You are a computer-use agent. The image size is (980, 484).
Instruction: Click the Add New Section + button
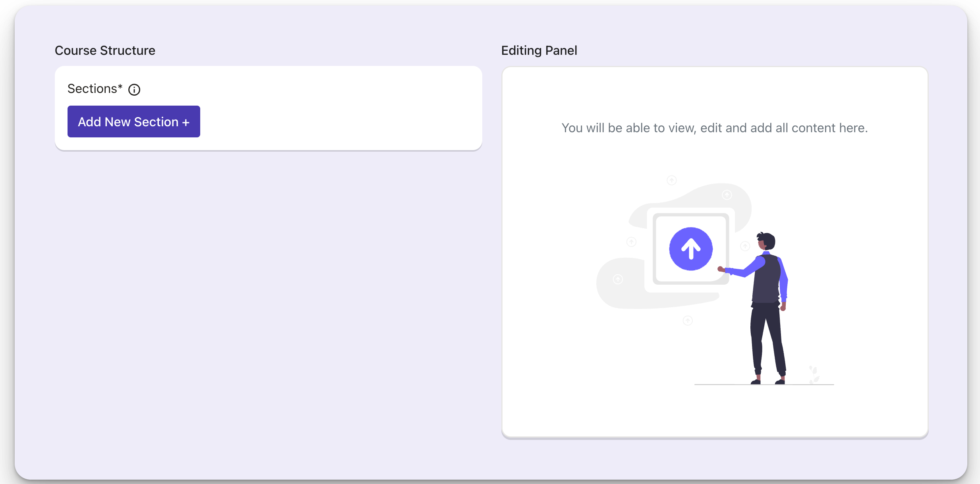[134, 121]
